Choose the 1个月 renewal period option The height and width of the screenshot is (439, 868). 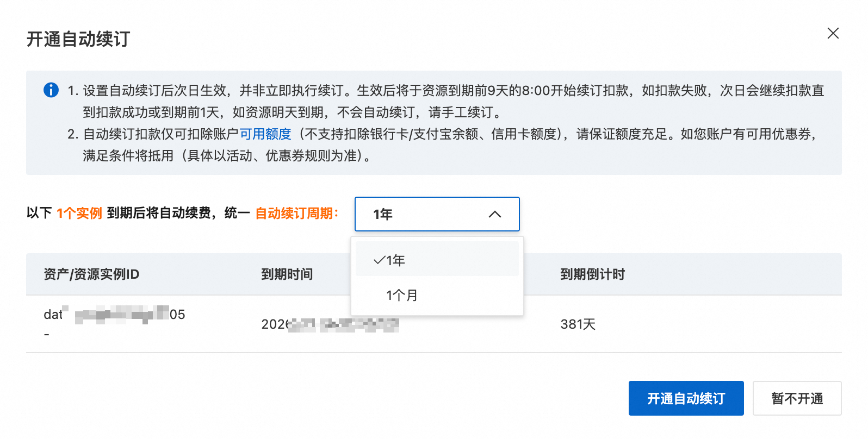point(437,295)
